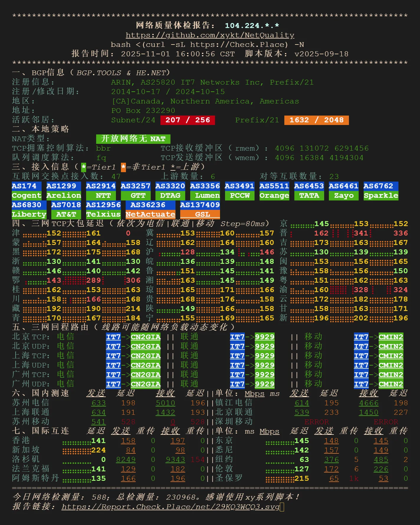Open the GitHub NetQuality repository link
This screenshot has height=525, width=420.
[x=210, y=35]
